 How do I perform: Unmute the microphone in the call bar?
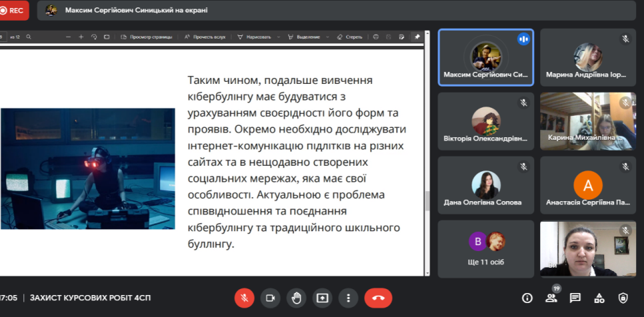244,298
